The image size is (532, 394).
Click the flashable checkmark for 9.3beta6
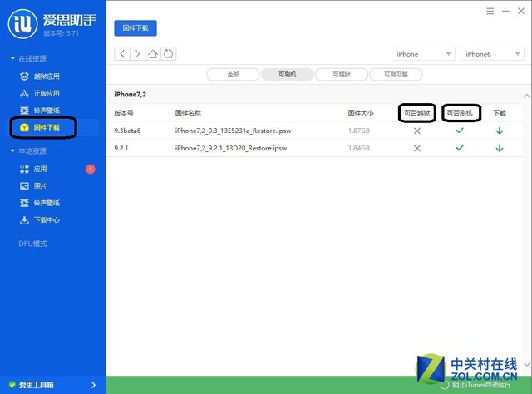(x=460, y=131)
